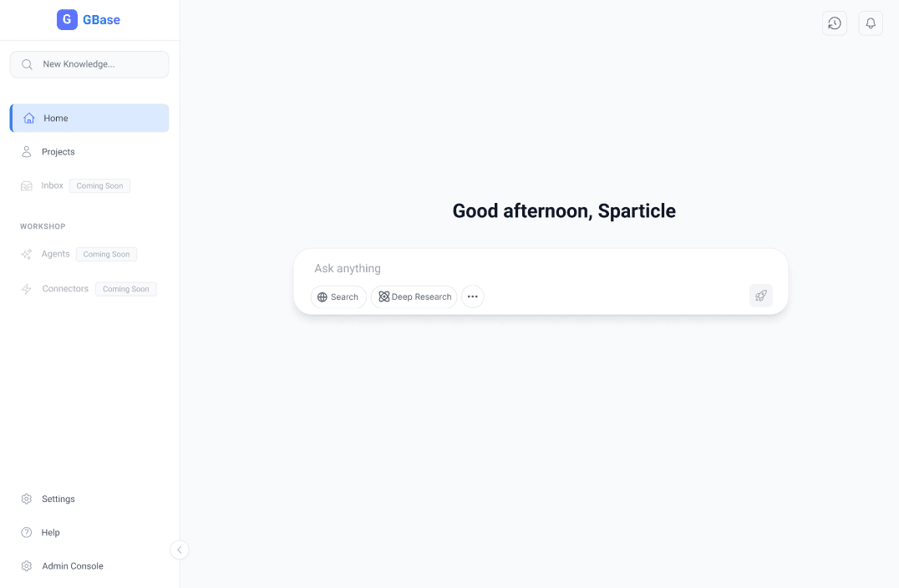Viewport: 899px width, 588px height.
Task: Open Connectors in the Workshop section
Action: 65,289
